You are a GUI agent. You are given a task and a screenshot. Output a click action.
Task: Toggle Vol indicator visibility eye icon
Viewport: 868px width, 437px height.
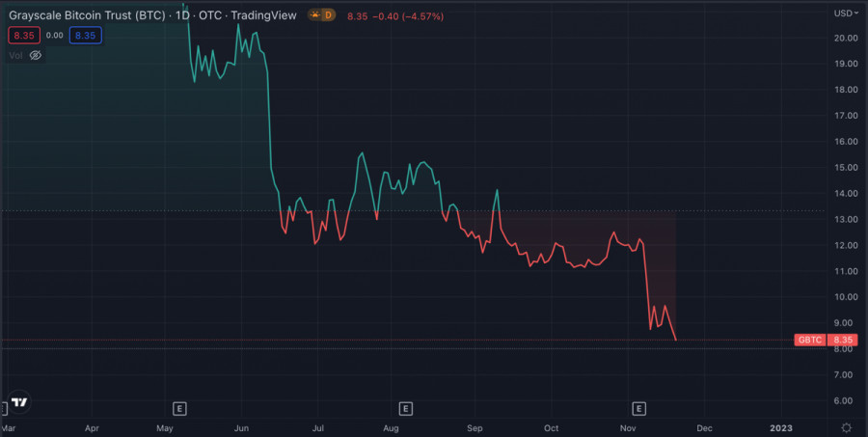click(36, 55)
